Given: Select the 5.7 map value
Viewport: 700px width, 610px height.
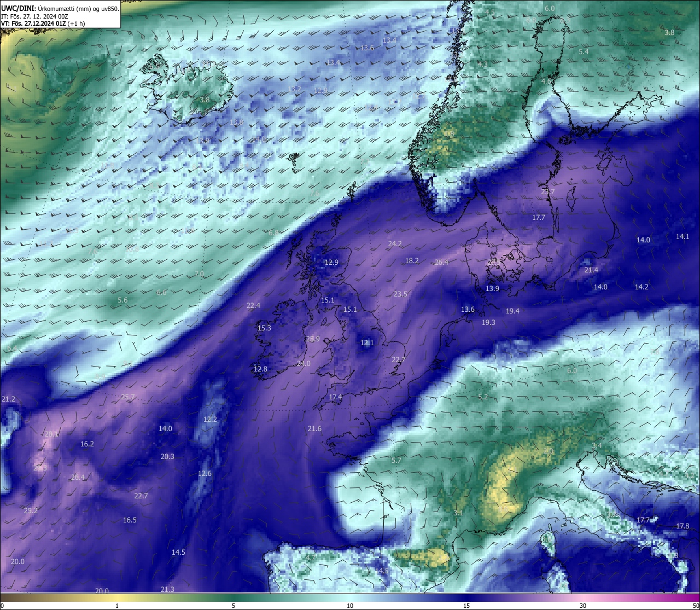Looking at the screenshot, I should coord(396,460).
